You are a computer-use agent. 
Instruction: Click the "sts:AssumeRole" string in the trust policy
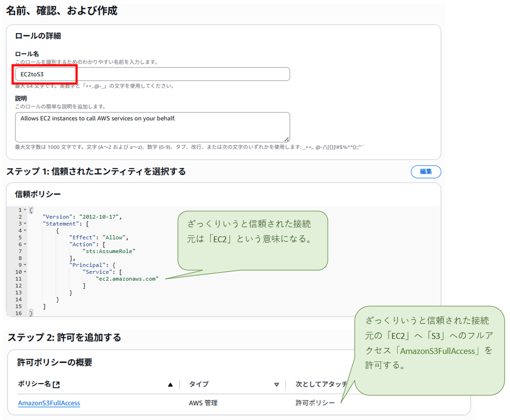click(x=109, y=251)
